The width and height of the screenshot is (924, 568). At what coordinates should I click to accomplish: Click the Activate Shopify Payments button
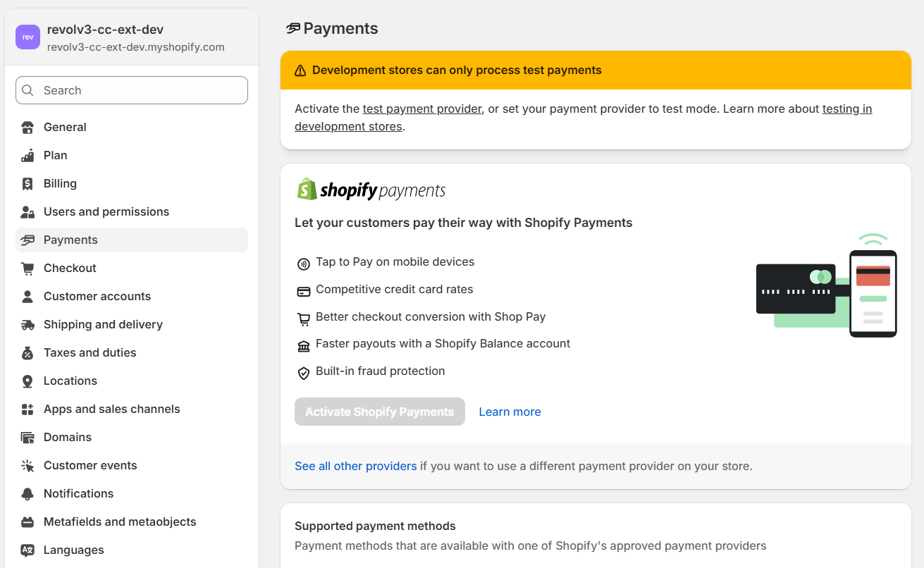click(379, 412)
